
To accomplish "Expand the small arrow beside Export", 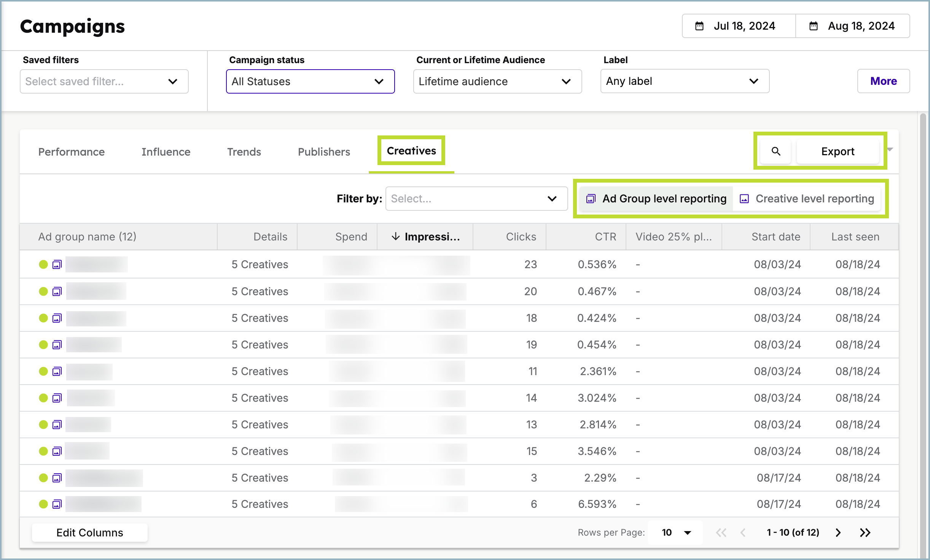I will (890, 150).
